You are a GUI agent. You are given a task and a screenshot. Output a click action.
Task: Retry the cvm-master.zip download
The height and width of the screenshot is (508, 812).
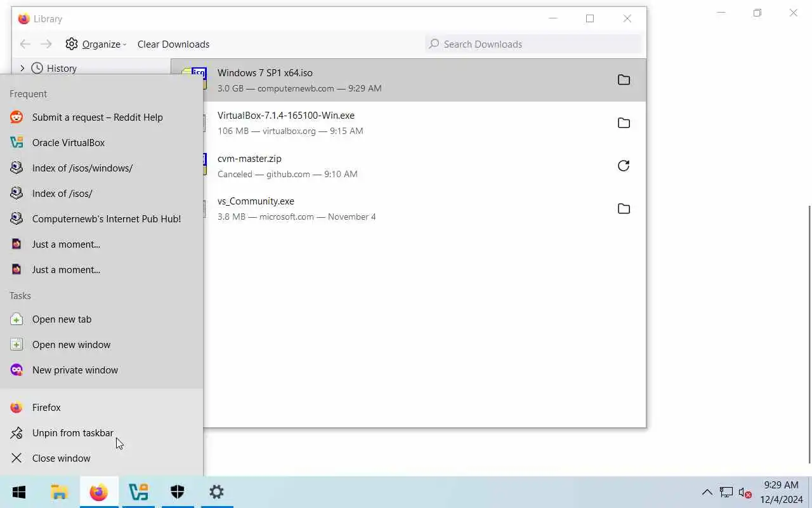(x=624, y=166)
